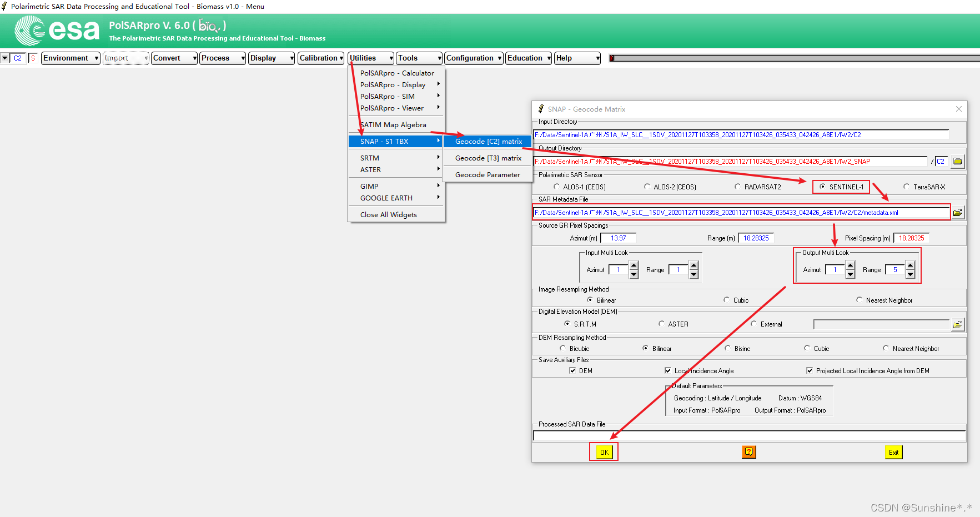Screen dimensions: 980x517
Task: Open the Configuration dropdown menu
Action: (474, 58)
